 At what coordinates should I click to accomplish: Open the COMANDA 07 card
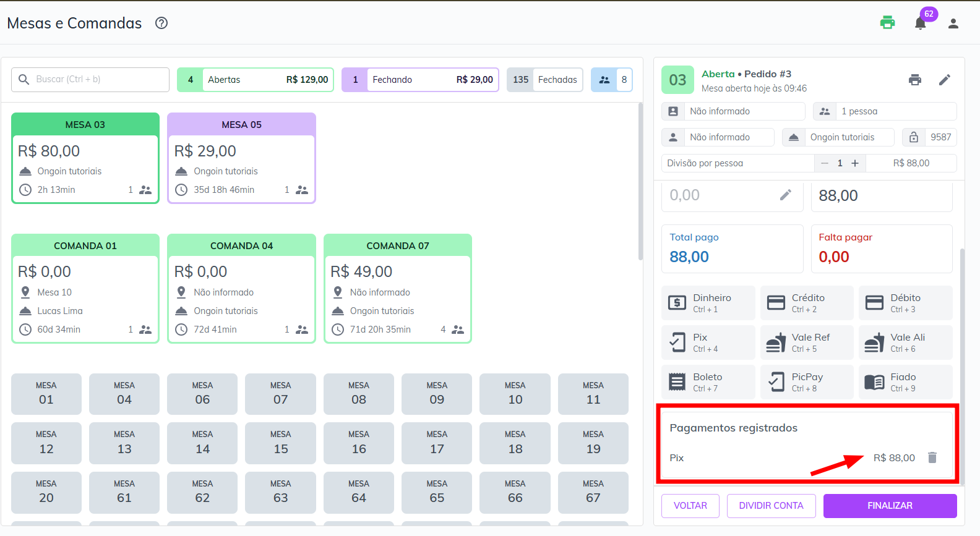click(398, 288)
